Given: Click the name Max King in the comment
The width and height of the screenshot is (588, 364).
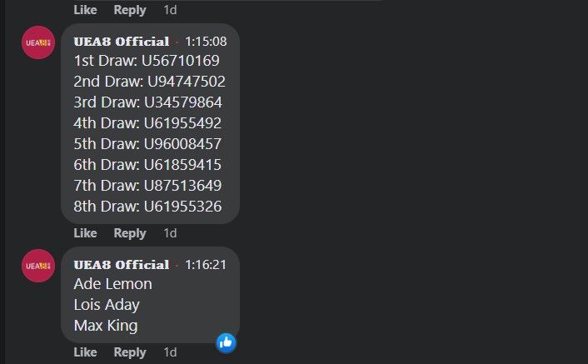Looking at the screenshot, I should (x=106, y=326).
